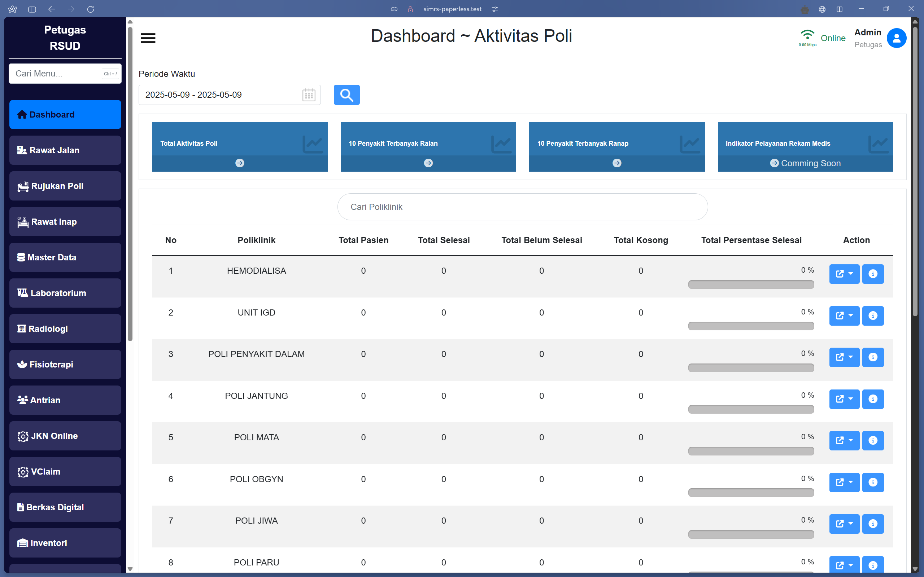This screenshot has height=577, width=924.
Task: Open the calendar date picker icon
Action: (x=309, y=94)
